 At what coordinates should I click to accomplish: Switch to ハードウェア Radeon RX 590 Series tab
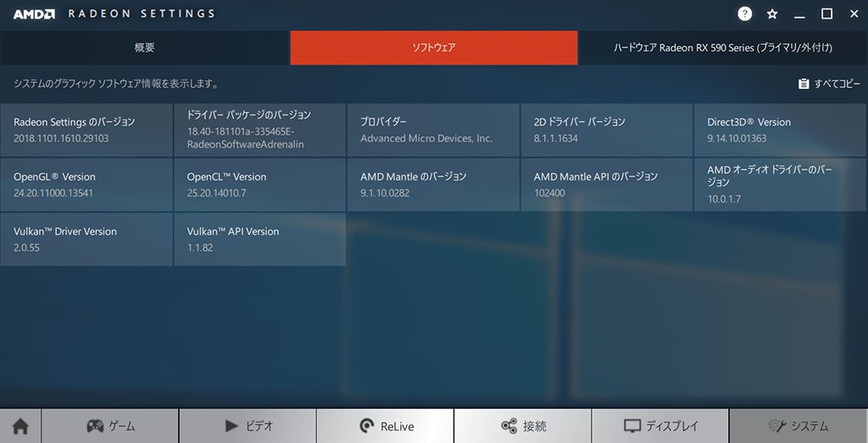[x=723, y=47]
